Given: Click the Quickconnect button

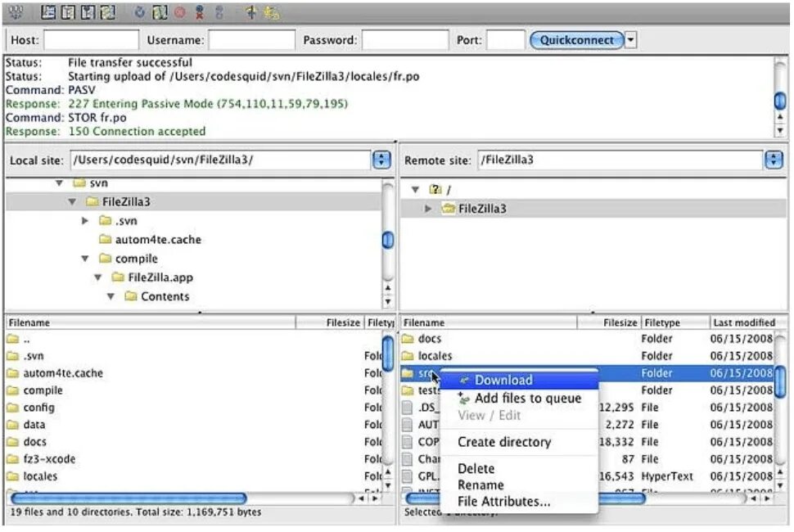Looking at the screenshot, I should pyautogui.click(x=577, y=40).
